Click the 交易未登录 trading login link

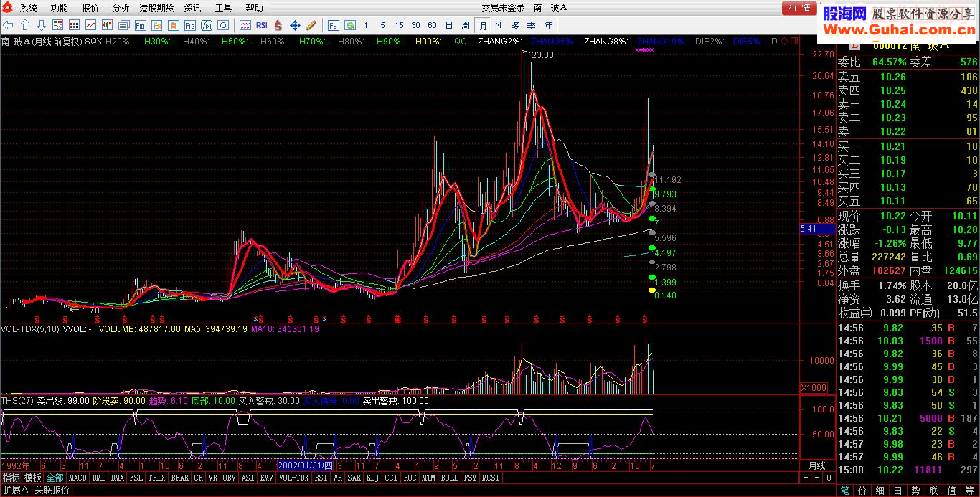pos(503,8)
